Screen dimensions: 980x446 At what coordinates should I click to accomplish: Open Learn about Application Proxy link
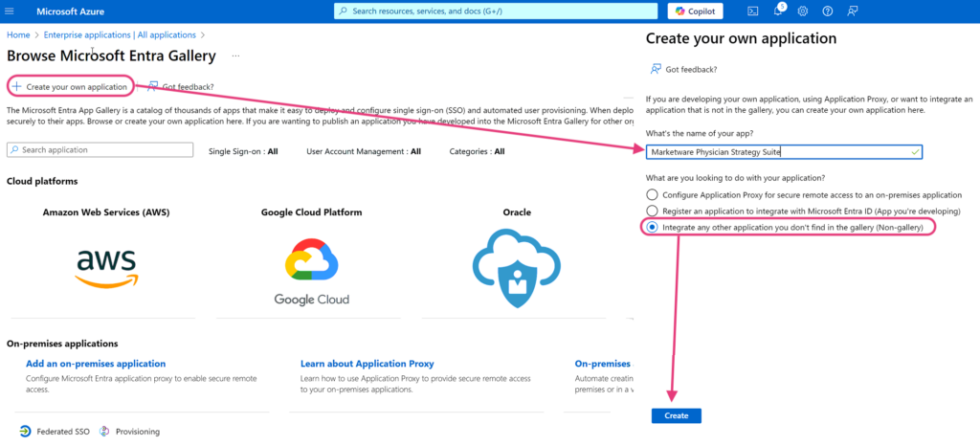pos(367,364)
